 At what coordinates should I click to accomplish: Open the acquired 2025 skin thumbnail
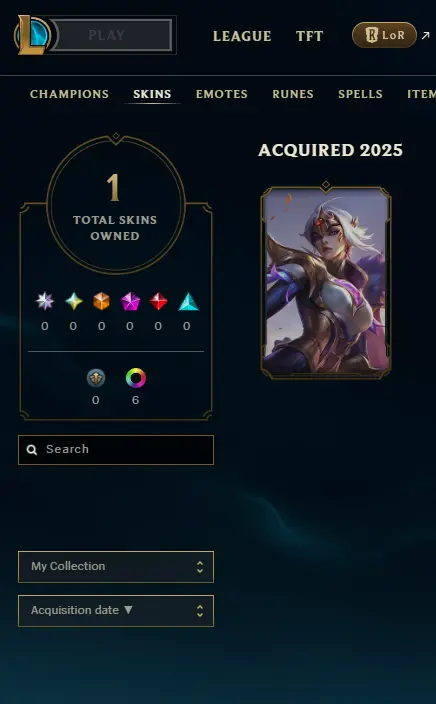(x=326, y=281)
